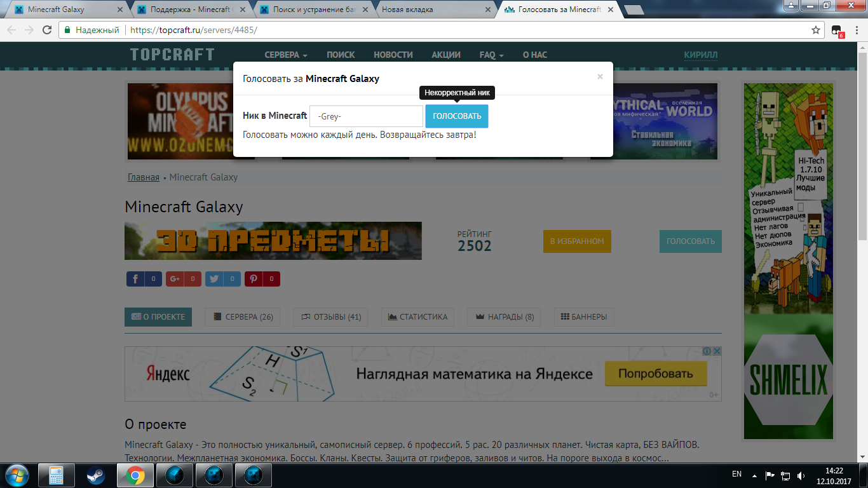Click the Ник в Minecraft input field
This screenshot has width=868, height=488.
pyautogui.click(x=366, y=116)
